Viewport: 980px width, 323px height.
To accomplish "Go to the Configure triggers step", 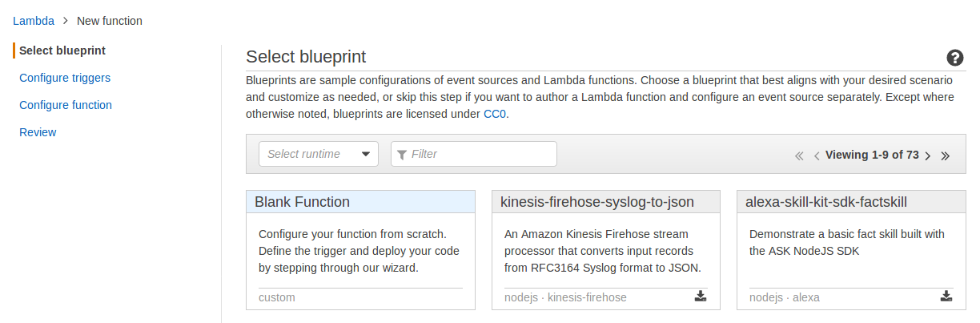I will pyautogui.click(x=65, y=78).
